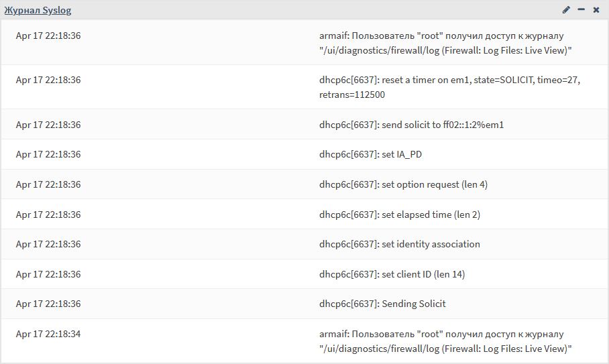Image resolution: width=609 pixels, height=364 pixels.
Task: Click the timestamp of the set client ID row
Action: 48,274
